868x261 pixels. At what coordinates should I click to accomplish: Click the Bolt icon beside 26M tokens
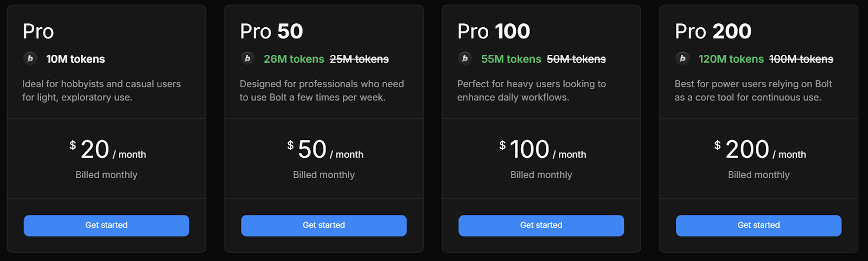(248, 58)
